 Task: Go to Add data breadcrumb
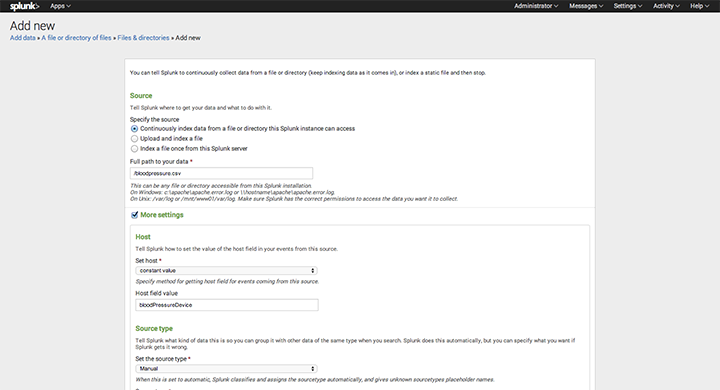point(22,38)
